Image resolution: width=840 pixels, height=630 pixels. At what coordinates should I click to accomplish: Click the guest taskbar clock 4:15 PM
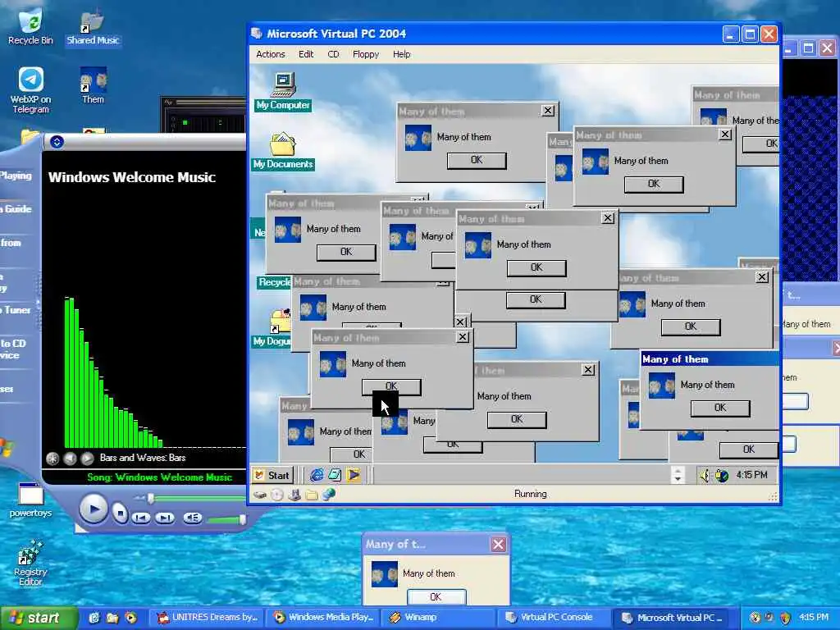point(751,475)
